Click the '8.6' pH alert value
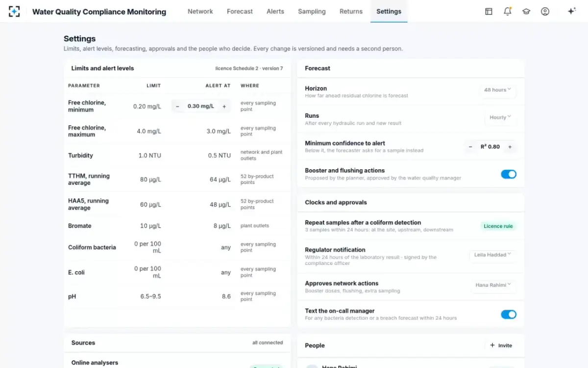 tap(226, 297)
